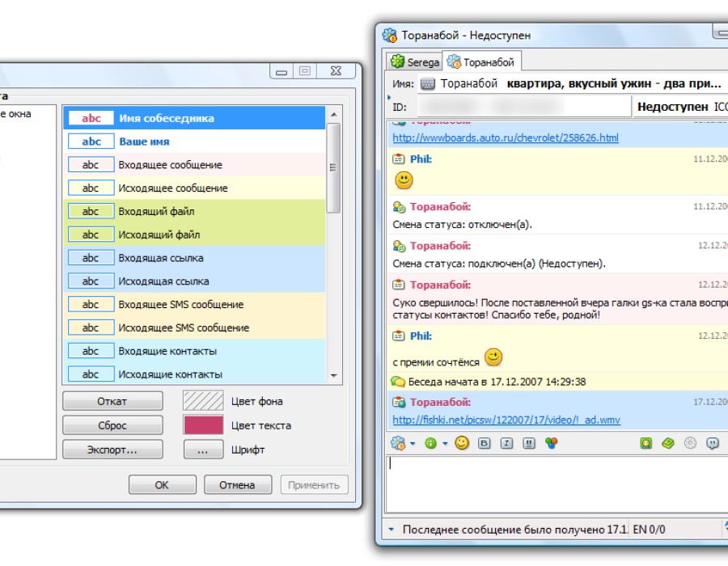This screenshot has height=566, width=728.
Task: Select the Торанабой chat tab
Action: 481,61
